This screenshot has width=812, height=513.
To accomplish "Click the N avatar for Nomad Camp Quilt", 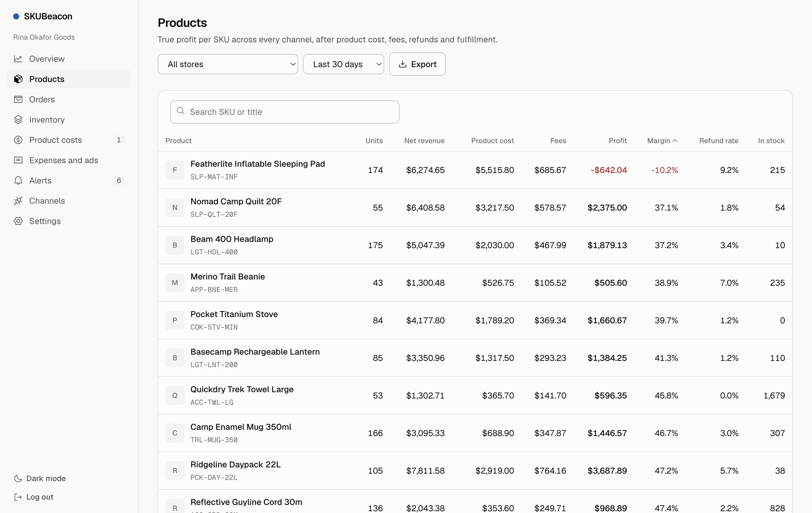I will tap(175, 208).
